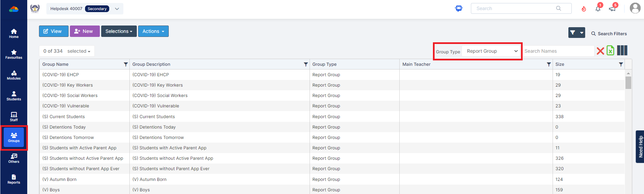Open the Group Type Report Group dropdown
This screenshot has height=194, width=644.
coord(491,51)
